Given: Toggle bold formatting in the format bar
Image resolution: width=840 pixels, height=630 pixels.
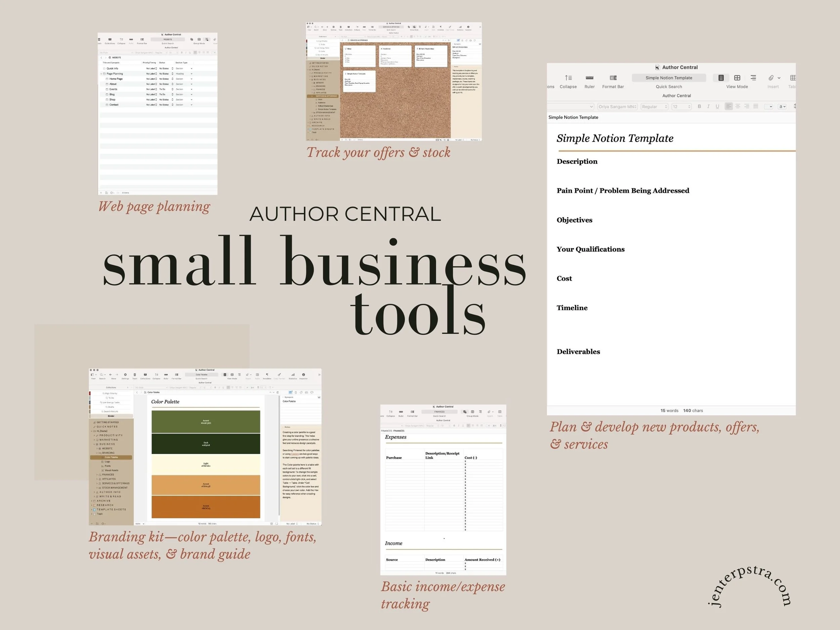Looking at the screenshot, I should point(700,106).
